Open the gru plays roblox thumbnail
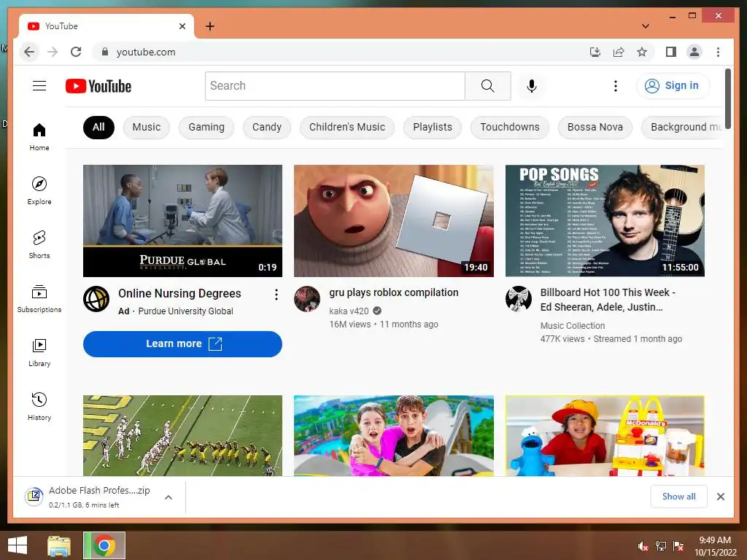 pyautogui.click(x=393, y=221)
